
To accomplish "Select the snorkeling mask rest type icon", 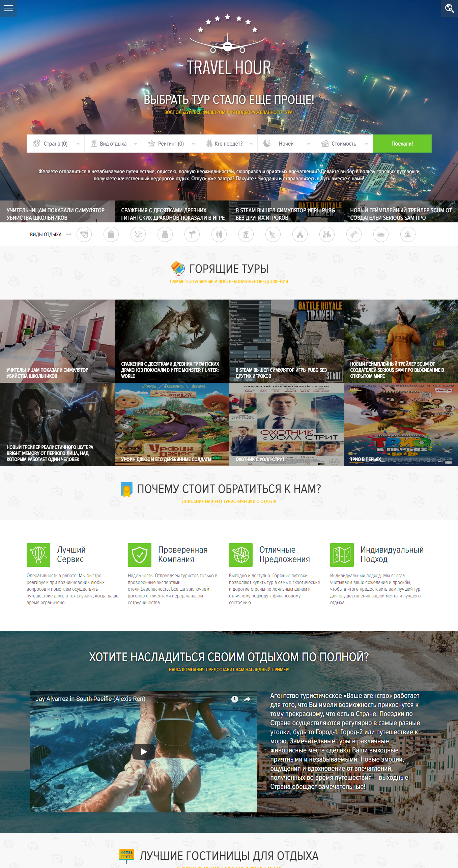I will pyautogui.click(x=84, y=234).
